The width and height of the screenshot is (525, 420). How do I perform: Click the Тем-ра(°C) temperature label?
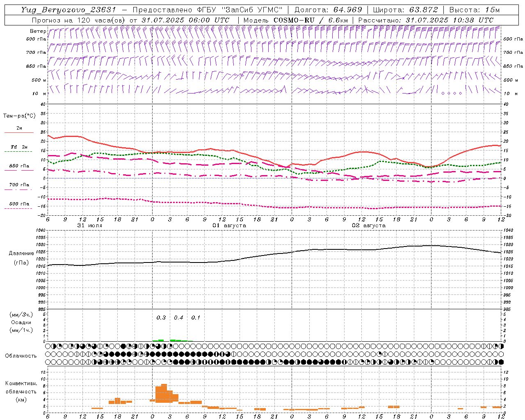point(19,116)
